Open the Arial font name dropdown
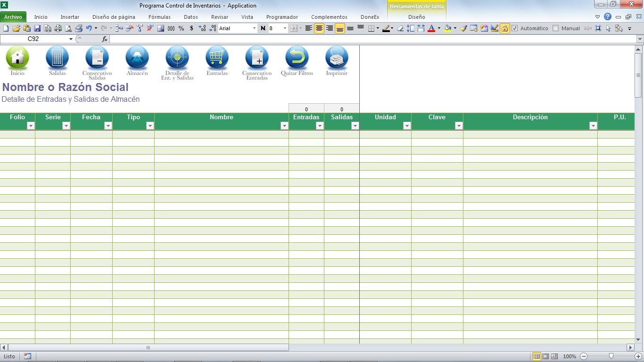The height and width of the screenshot is (362, 644). 254,28
